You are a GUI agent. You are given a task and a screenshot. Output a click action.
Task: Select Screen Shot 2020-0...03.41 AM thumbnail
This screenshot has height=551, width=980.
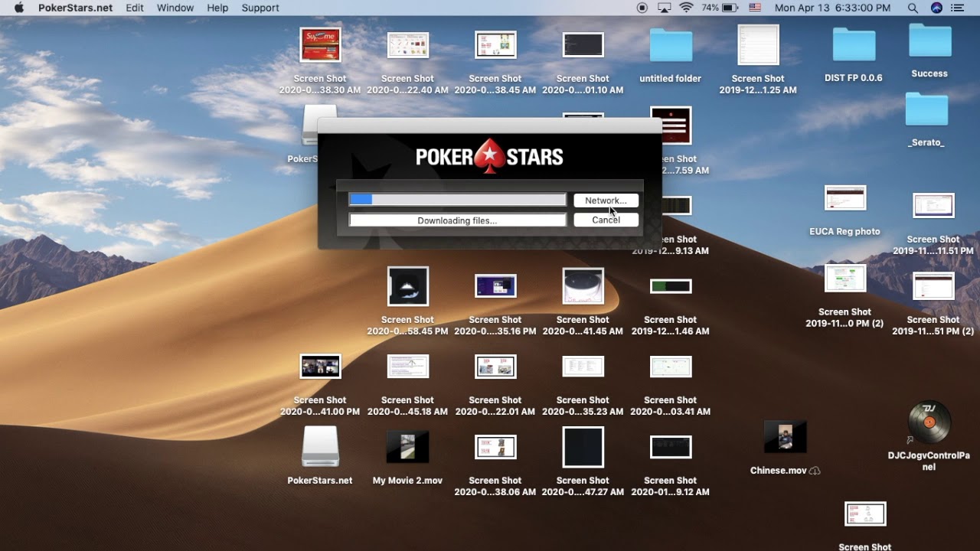[x=671, y=366]
